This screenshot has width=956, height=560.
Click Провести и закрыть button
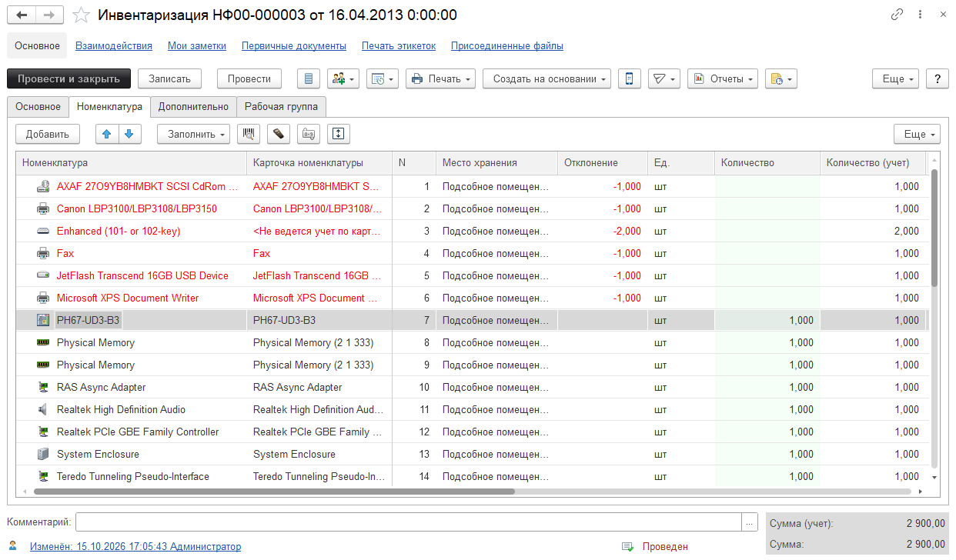click(x=69, y=78)
